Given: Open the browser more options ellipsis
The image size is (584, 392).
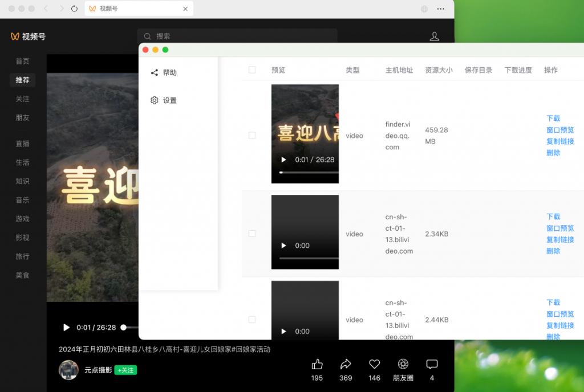Looking at the screenshot, I should [440, 9].
